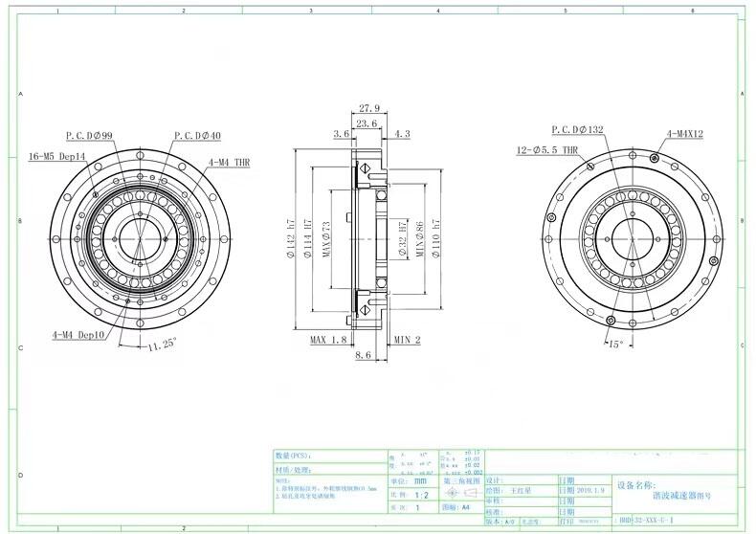Select the 12-Ø5.5 THR hole annotation
This screenshot has height=534, width=756.
545,150
